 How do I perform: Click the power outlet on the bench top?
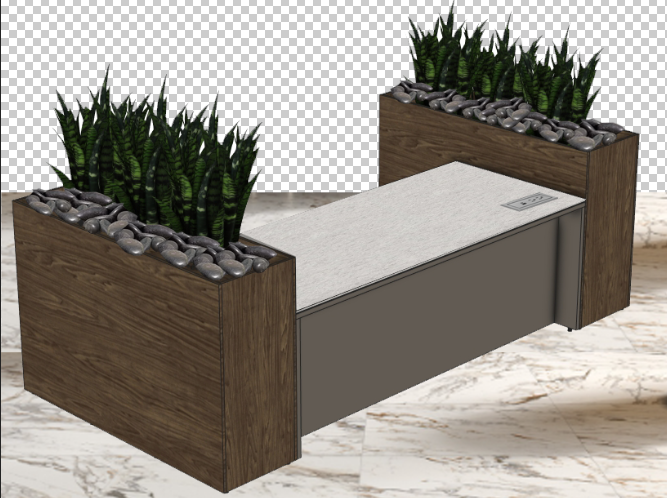click(x=529, y=202)
